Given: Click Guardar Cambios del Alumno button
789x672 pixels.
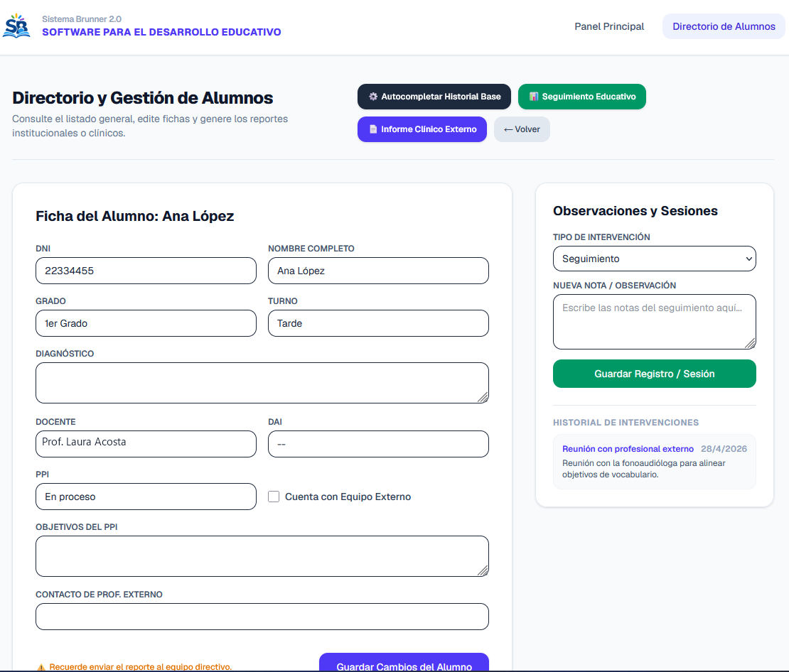Looking at the screenshot, I should click(404, 663).
